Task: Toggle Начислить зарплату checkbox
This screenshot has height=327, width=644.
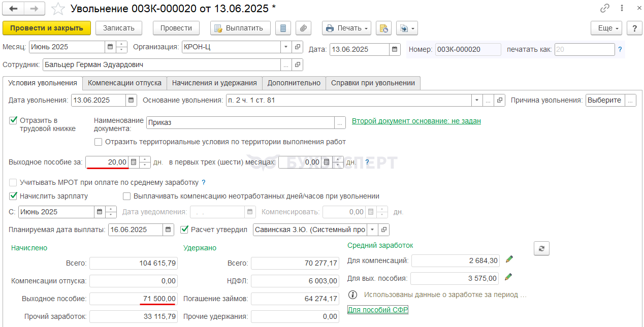Action: pos(13,196)
